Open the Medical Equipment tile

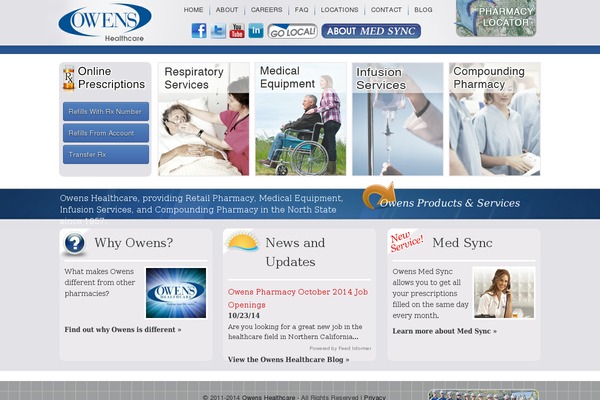301,119
